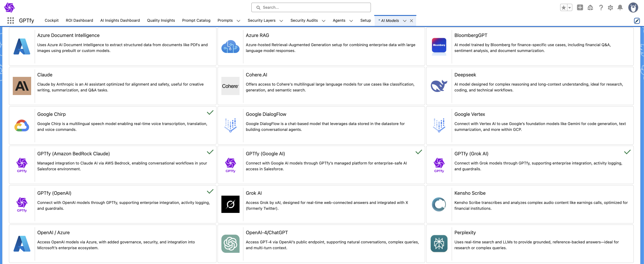Toggle the Google Chirp checkmark
644x264 pixels.
click(210, 113)
